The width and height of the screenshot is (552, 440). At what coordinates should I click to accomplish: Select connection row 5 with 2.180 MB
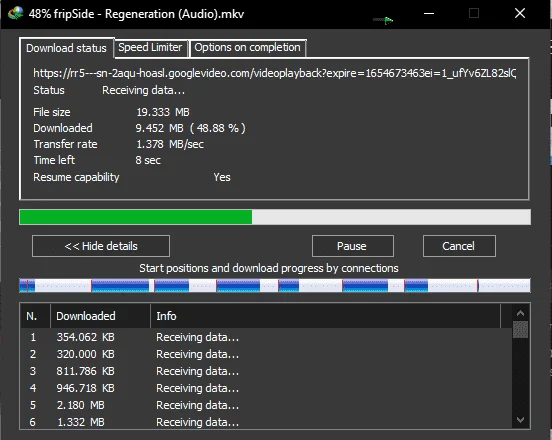266,405
